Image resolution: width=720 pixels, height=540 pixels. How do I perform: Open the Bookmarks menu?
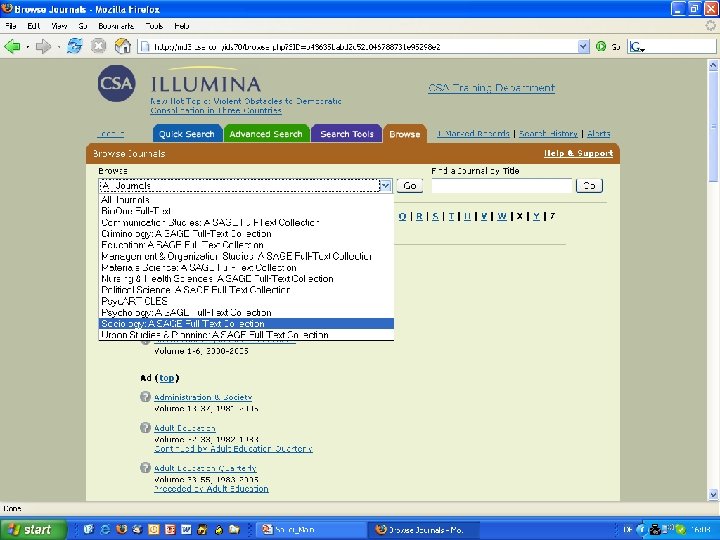click(x=116, y=26)
